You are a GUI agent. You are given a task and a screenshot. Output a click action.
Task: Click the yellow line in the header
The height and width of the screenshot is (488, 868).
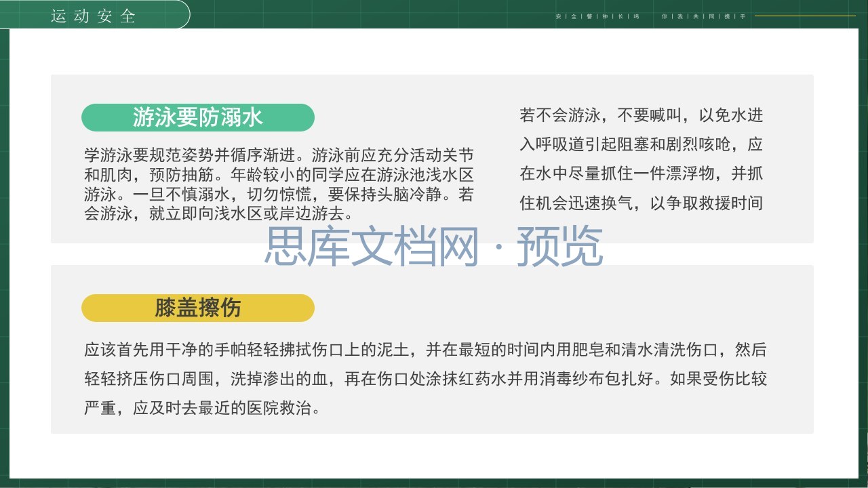point(805,16)
